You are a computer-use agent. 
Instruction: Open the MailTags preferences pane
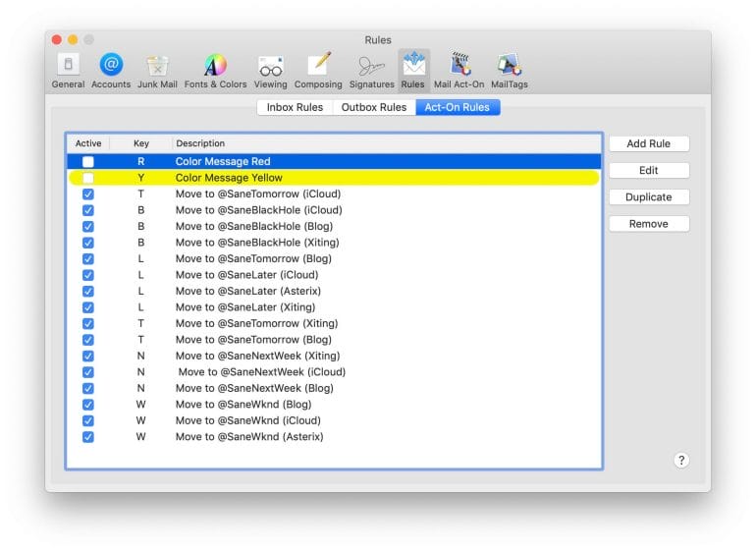(x=508, y=71)
